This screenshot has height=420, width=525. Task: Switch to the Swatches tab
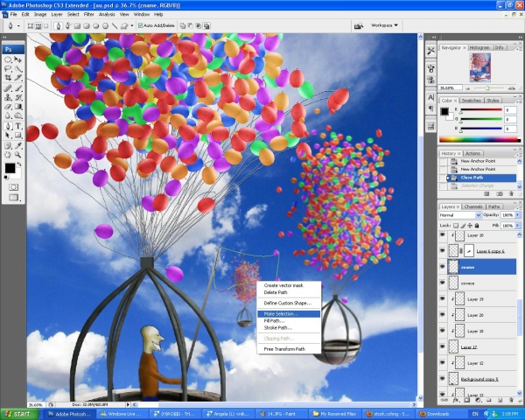(471, 101)
